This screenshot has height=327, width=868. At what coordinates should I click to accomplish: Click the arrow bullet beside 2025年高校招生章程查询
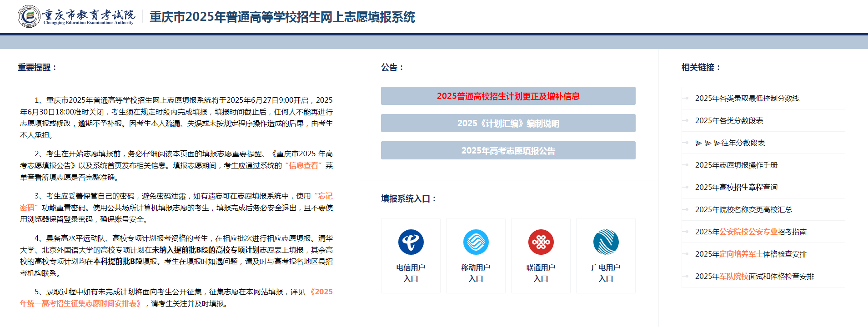click(x=685, y=187)
